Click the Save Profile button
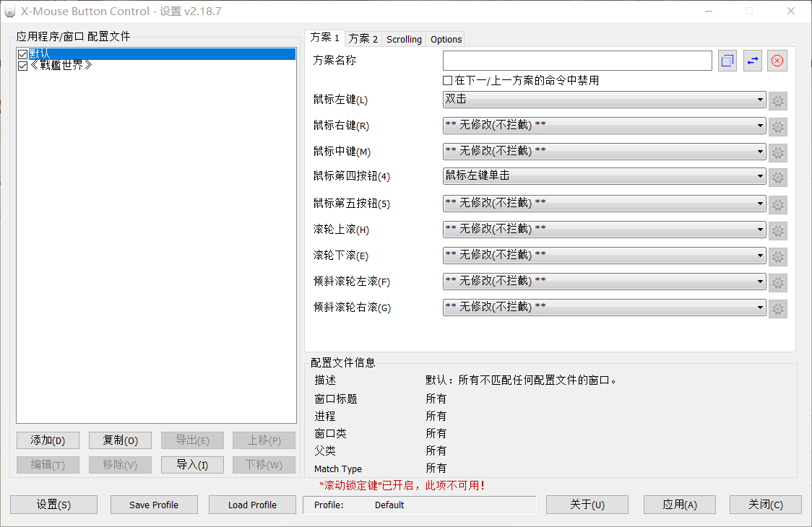Screen dimensions: 812x527 pyautogui.click(x=154, y=505)
